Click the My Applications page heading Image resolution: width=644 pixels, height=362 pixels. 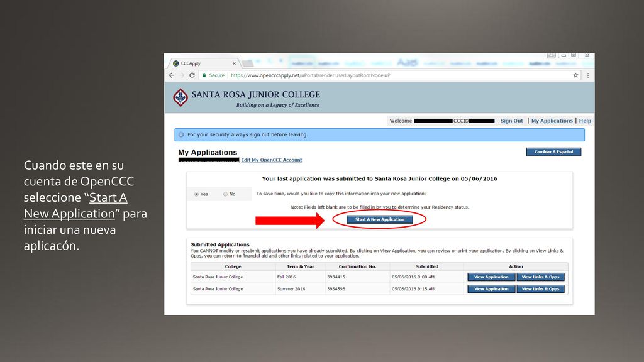pos(208,152)
